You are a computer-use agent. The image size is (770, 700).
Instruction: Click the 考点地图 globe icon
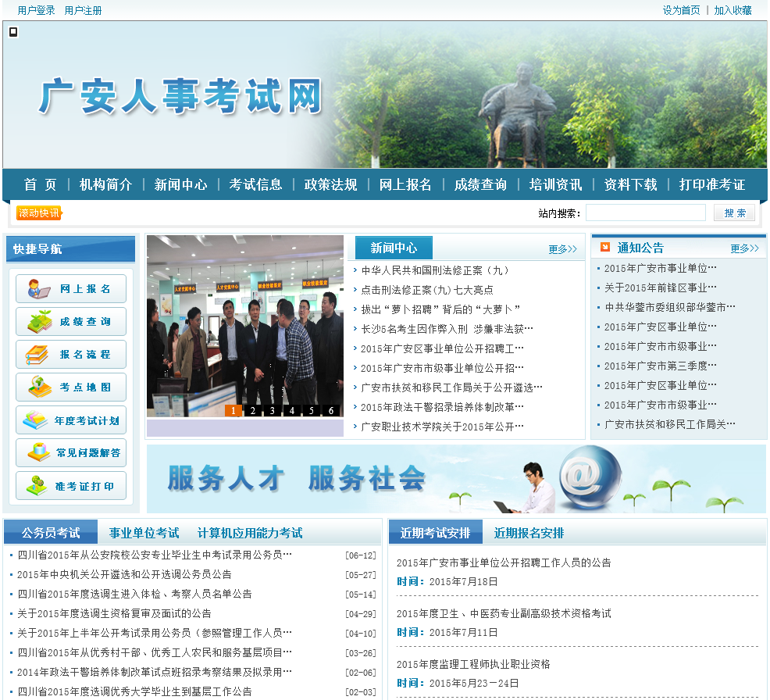[x=39, y=387]
